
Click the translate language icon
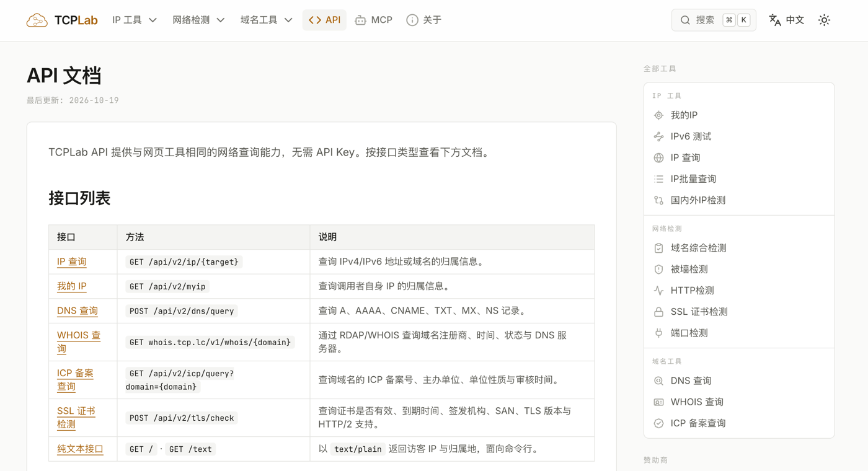(x=775, y=20)
